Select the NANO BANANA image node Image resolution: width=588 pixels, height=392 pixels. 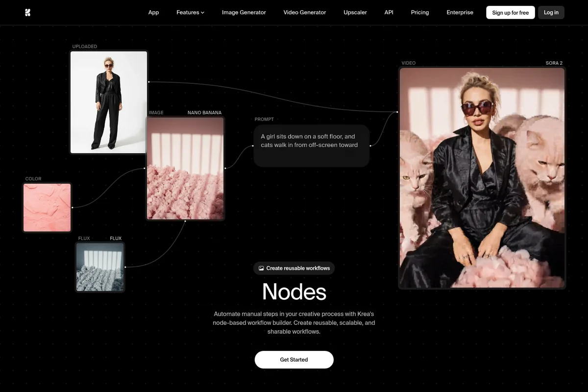[185, 168]
